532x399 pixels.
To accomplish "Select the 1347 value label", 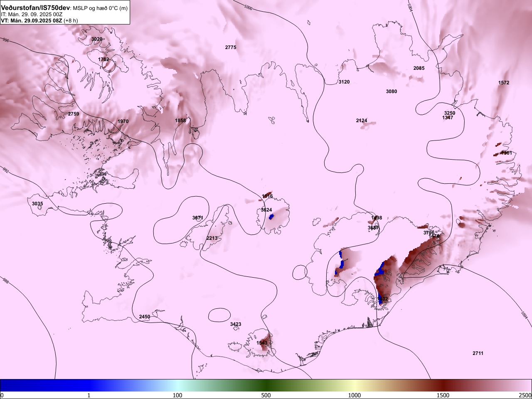I will pos(448,118).
